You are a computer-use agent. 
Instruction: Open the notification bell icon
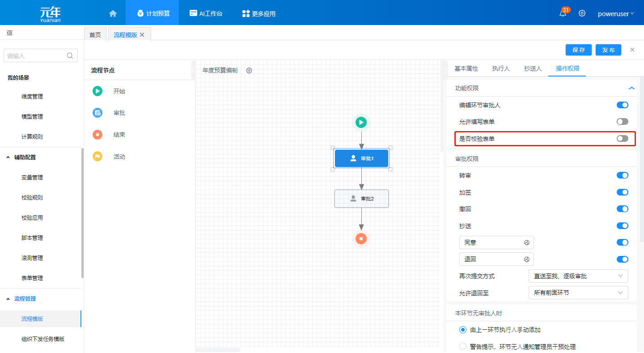pyautogui.click(x=563, y=13)
